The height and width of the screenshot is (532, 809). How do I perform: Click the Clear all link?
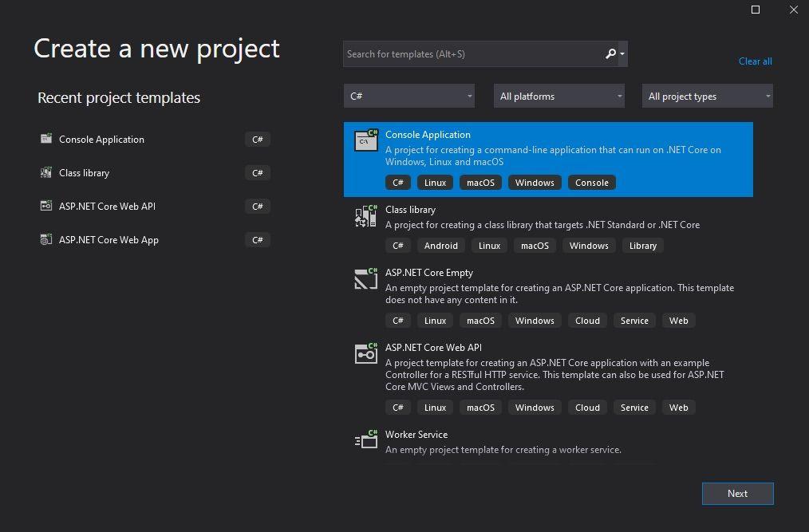[755, 61]
